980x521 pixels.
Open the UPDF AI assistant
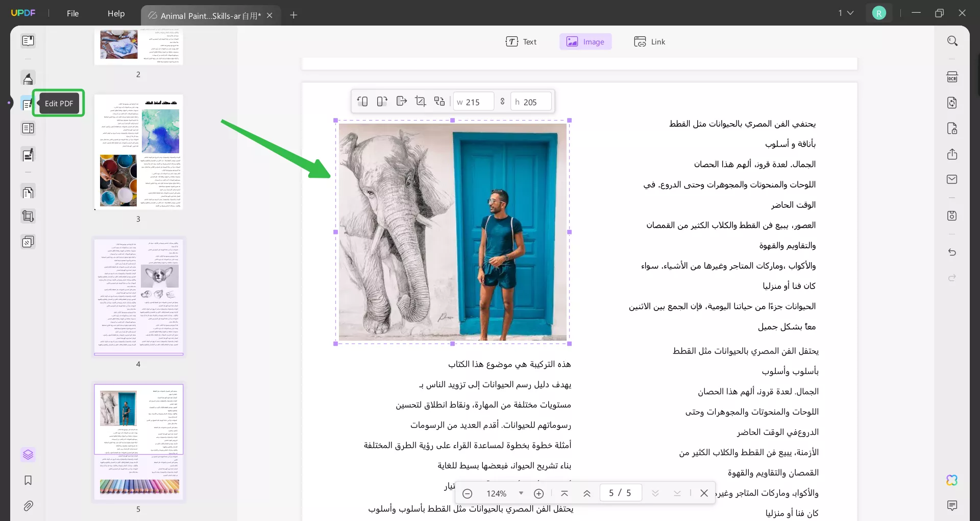pyautogui.click(x=952, y=480)
